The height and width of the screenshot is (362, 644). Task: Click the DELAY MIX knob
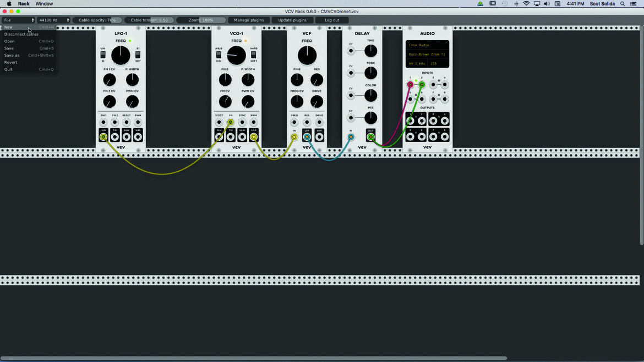click(370, 118)
